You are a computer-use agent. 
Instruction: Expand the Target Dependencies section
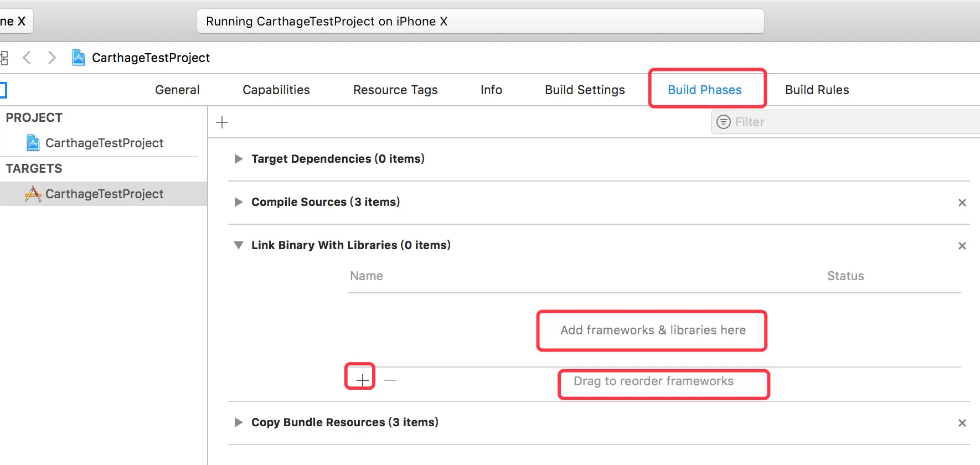(239, 159)
